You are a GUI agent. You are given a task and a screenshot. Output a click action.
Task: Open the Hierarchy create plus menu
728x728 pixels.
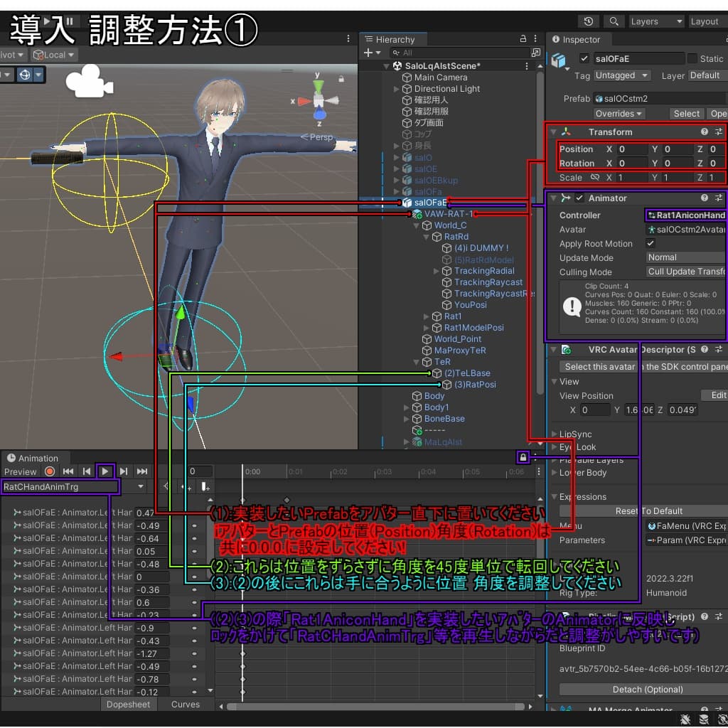pos(371,53)
